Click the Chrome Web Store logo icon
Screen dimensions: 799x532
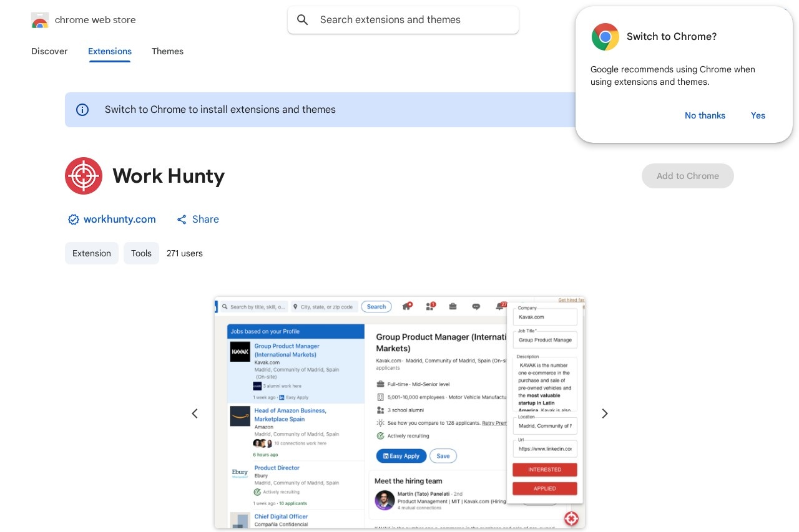click(40, 20)
